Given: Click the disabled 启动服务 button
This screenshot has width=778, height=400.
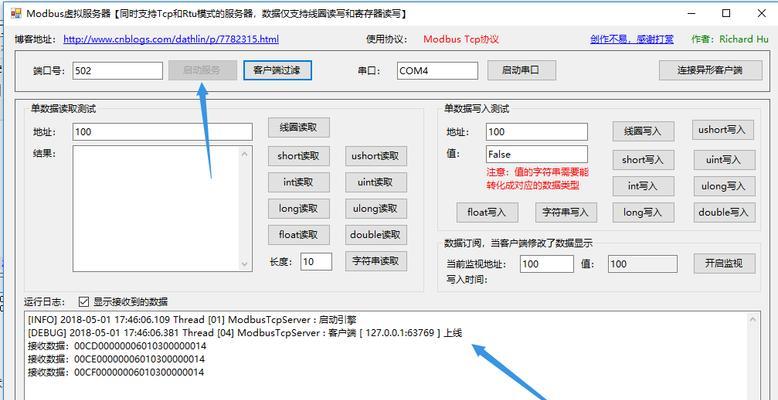Looking at the screenshot, I should 202,70.
